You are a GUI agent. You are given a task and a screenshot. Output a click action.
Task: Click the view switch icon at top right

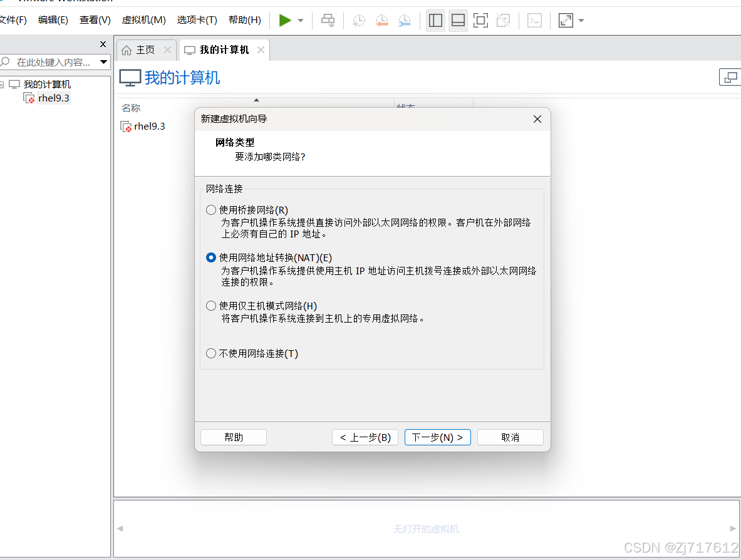[x=730, y=77]
